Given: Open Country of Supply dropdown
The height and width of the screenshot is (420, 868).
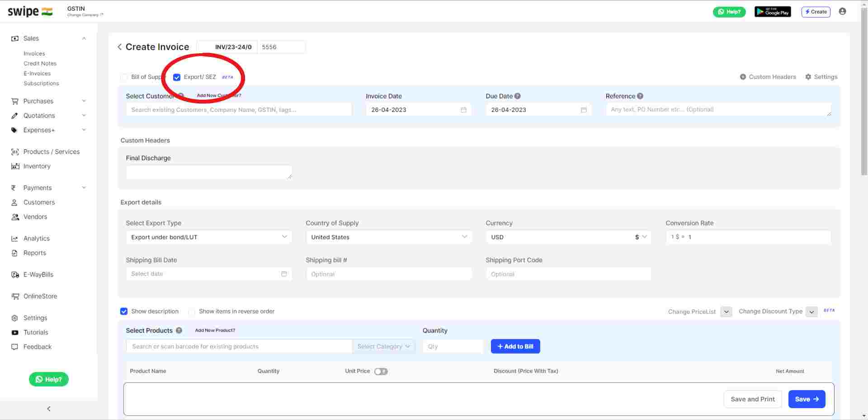Looking at the screenshot, I should 389,237.
